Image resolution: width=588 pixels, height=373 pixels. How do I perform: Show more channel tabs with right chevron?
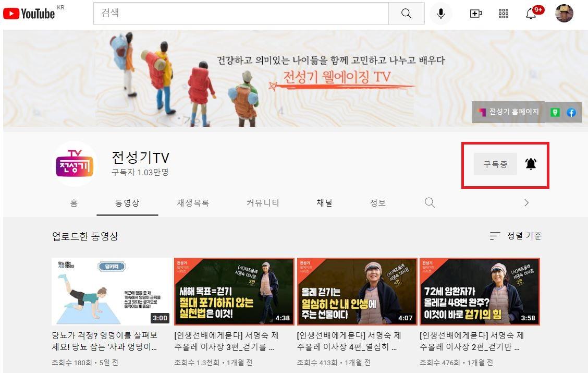pos(526,202)
